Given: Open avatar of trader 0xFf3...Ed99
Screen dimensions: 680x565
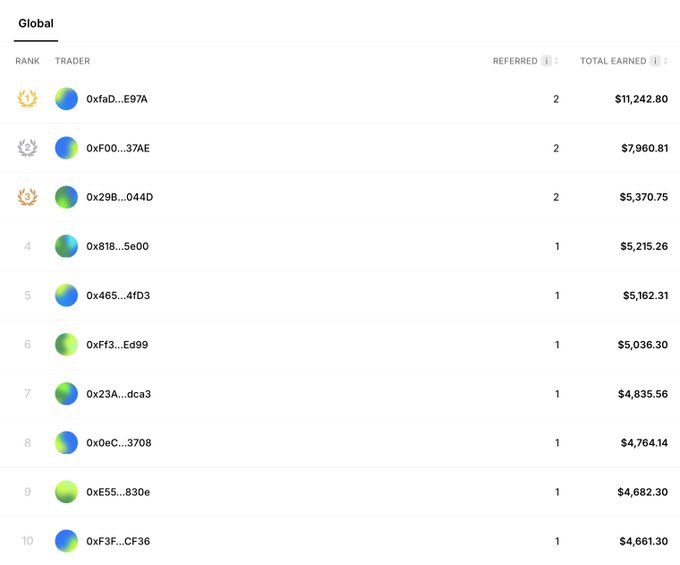Looking at the screenshot, I should click(66, 344).
